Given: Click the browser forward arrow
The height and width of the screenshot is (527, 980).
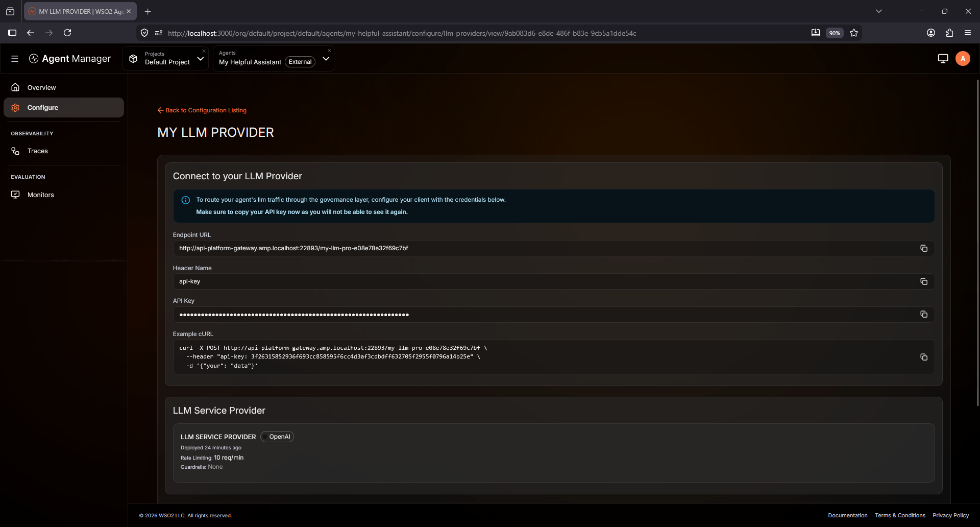Looking at the screenshot, I should [49, 33].
